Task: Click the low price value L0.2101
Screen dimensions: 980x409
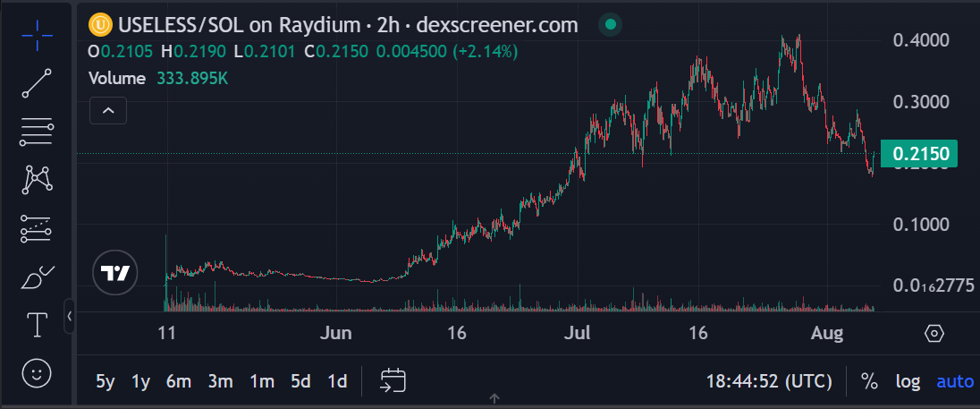Action: pyautogui.click(x=265, y=52)
